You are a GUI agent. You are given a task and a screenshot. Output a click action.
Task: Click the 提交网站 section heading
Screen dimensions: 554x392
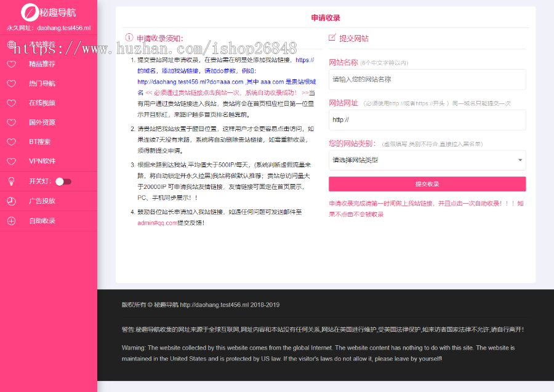[x=354, y=39]
